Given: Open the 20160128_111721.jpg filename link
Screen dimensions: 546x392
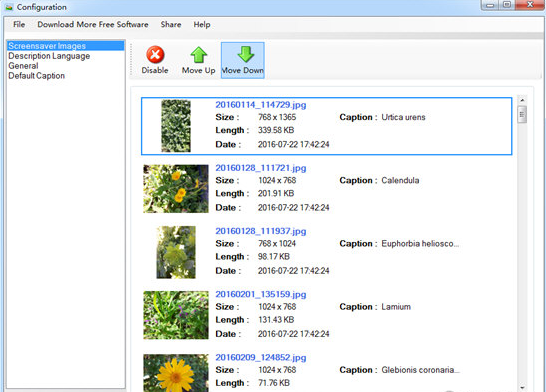Looking at the screenshot, I should (x=261, y=168).
